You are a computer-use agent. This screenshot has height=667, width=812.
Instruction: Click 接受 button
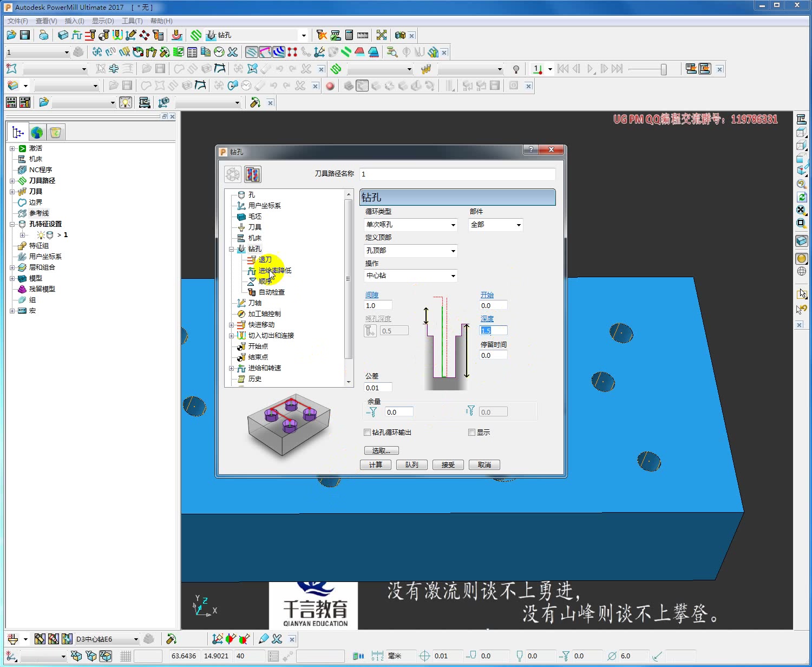tap(448, 465)
